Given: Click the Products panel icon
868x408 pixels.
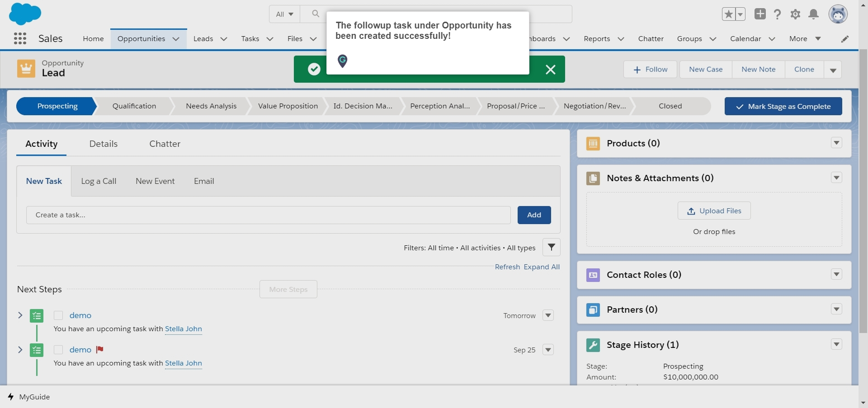Looking at the screenshot, I should 593,143.
